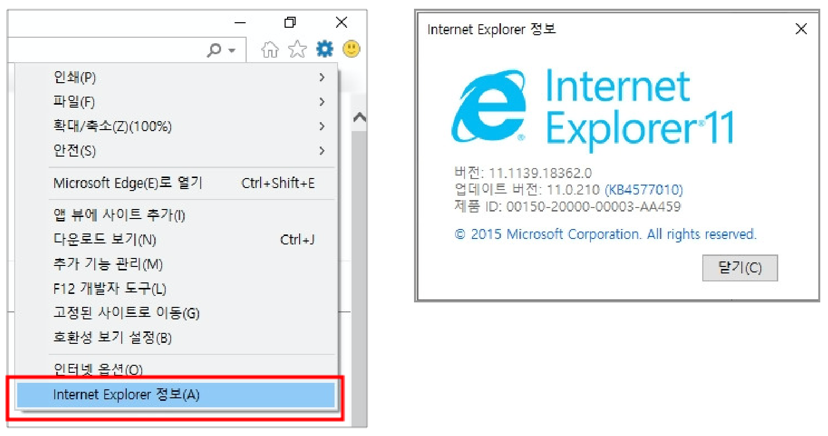Click the 2015 Microsoft Corporation copyright text
The width and height of the screenshot is (828, 436).
[606, 234]
